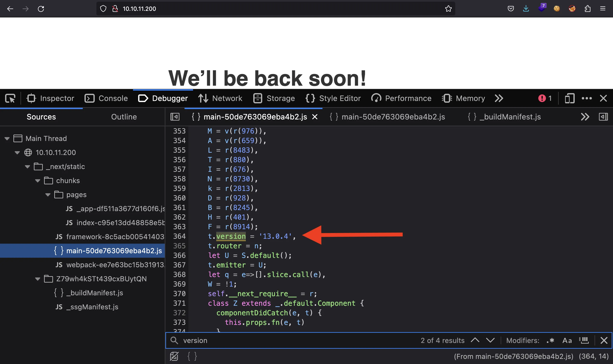Go to next search result
613x364 pixels.
point(490,340)
